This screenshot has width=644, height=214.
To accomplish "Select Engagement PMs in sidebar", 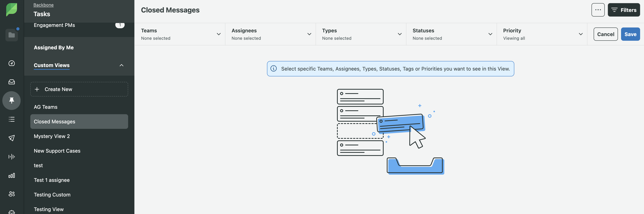I will 54,25.
